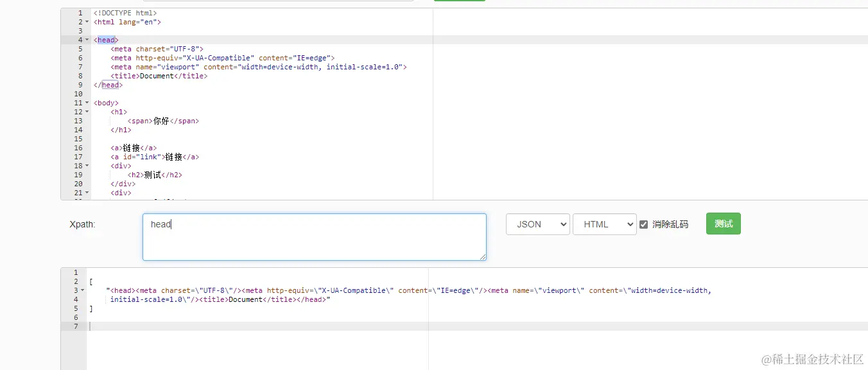Click the green 测试 button
868x370 pixels.
(723, 224)
